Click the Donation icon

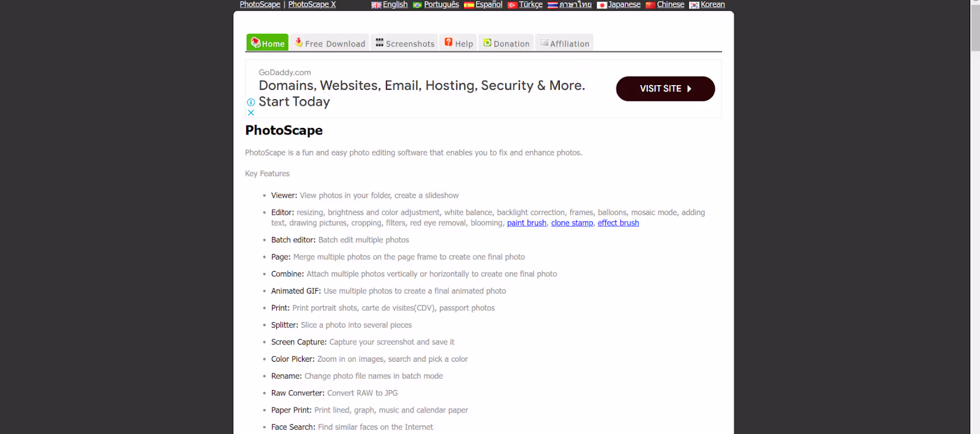[488, 42]
